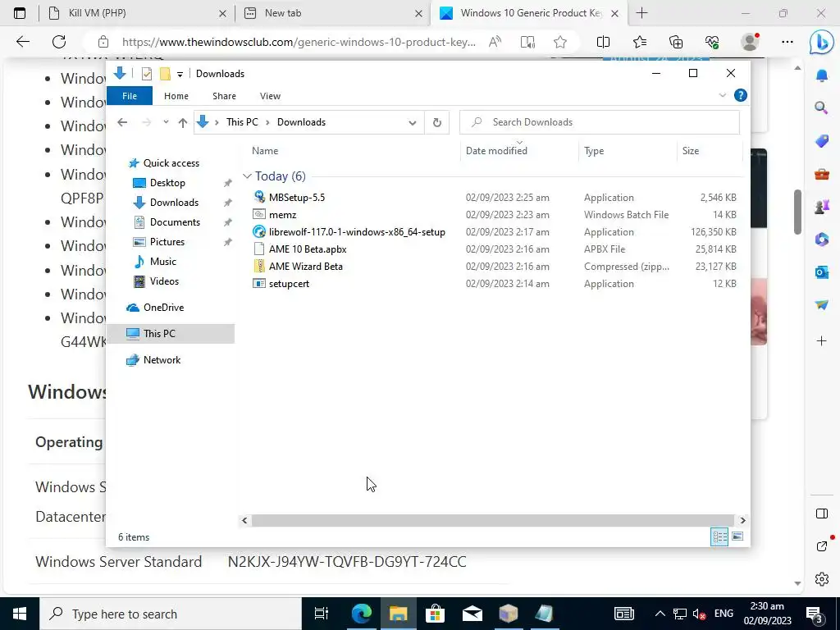Refresh the Downloads folder view

pos(436,123)
